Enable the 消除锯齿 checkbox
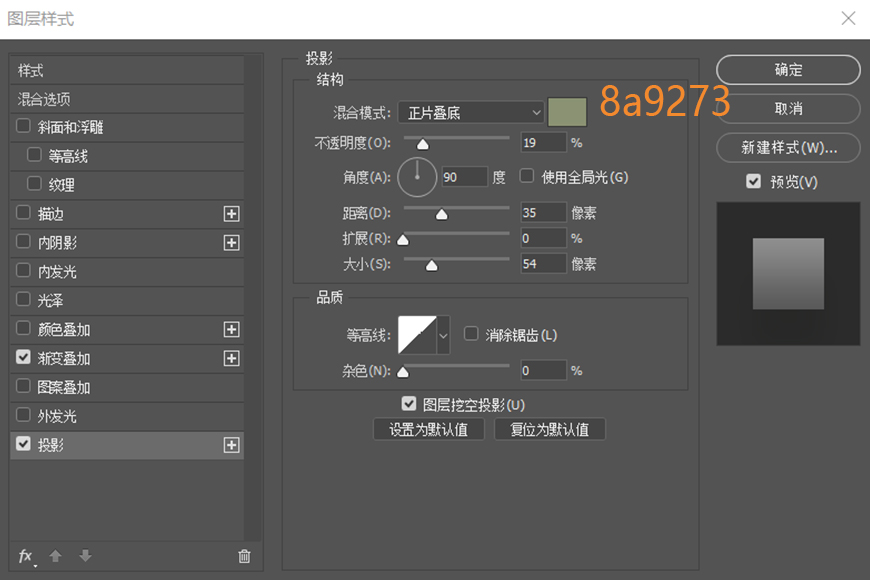Viewport: 870px width, 580px height. [471, 335]
